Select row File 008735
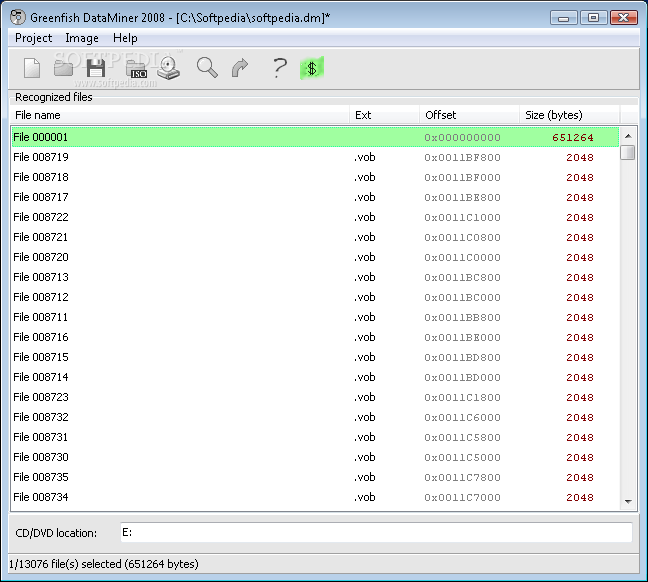 [x=316, y=477]
